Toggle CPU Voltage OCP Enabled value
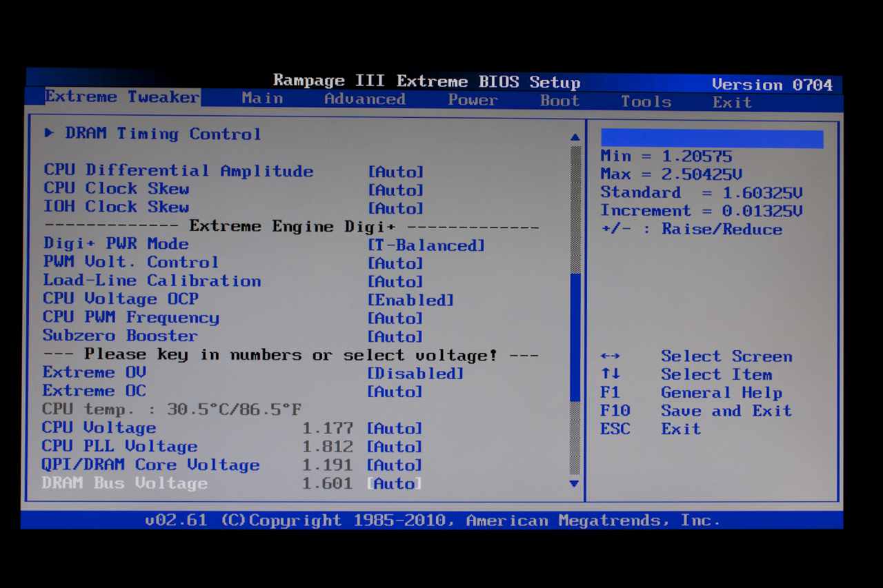The width and height of the screenshot is (883, 588). 410,300
